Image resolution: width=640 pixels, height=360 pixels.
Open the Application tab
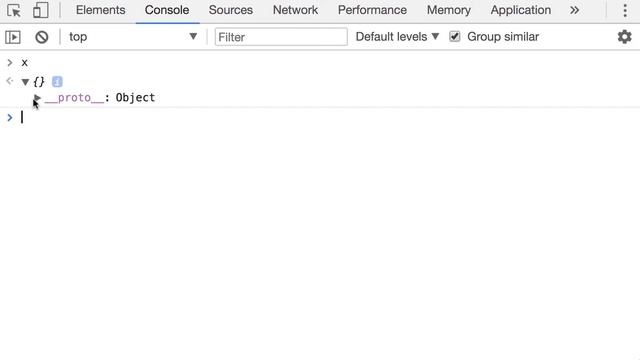(x=521, y=10)
